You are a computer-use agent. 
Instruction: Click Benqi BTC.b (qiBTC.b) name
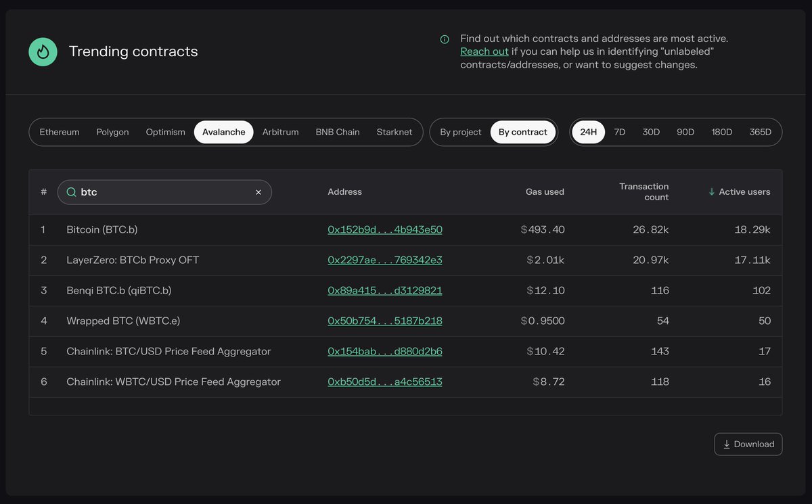point(119,290)
